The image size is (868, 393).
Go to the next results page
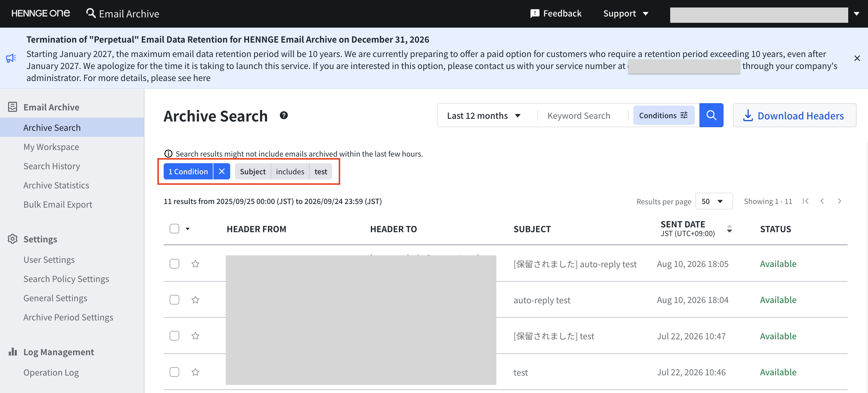pyautogui.click(x=839, y=201)
